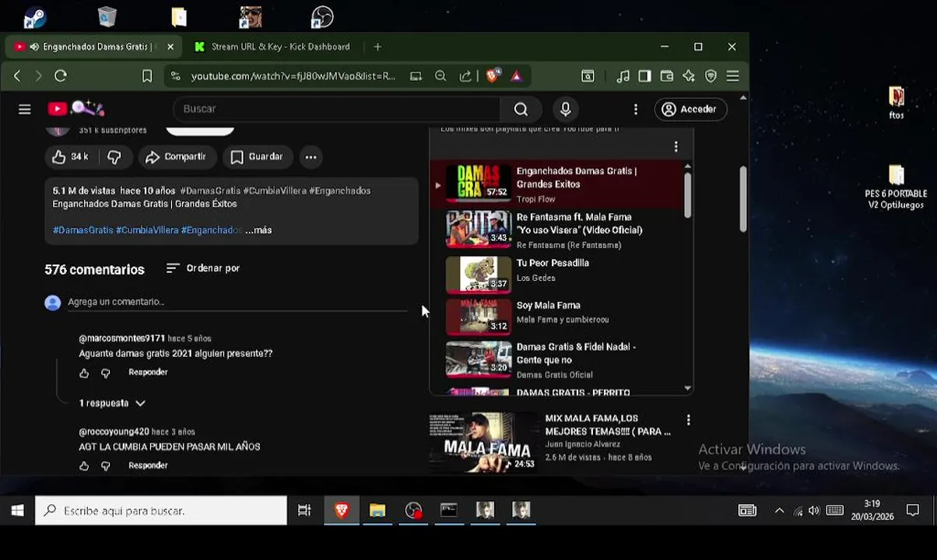Open Leo AI sparkle icon in toolbar
The width and height of the screenshot is (937, 560).
click(x=689, y=76)
